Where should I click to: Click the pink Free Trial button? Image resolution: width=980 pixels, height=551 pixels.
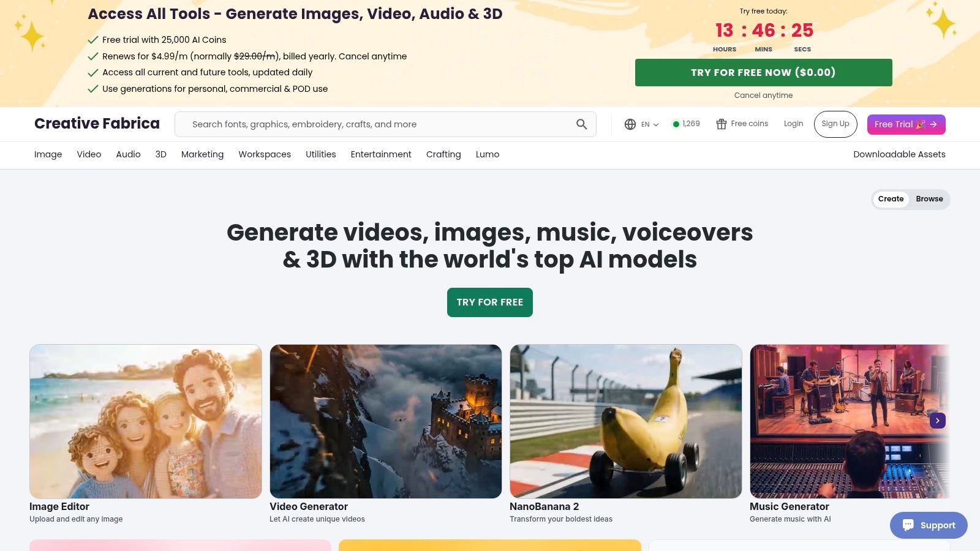point(906,124)
